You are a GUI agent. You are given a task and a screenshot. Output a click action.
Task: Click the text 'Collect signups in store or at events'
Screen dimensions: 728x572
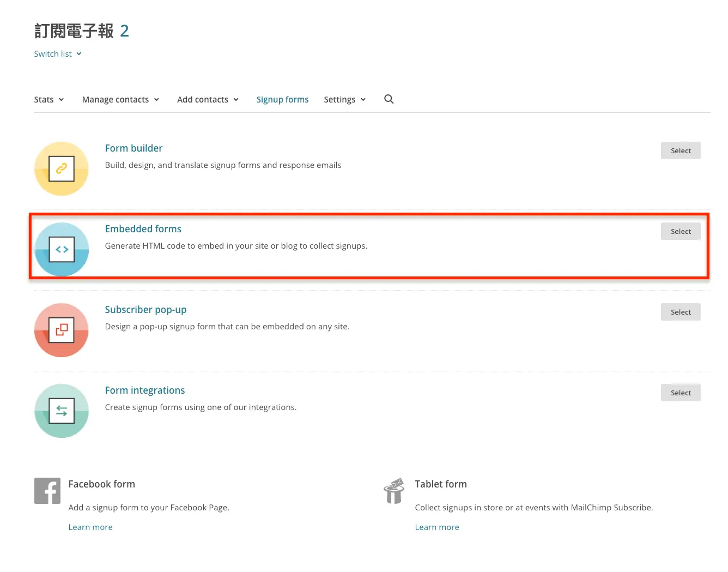[482, 508]
